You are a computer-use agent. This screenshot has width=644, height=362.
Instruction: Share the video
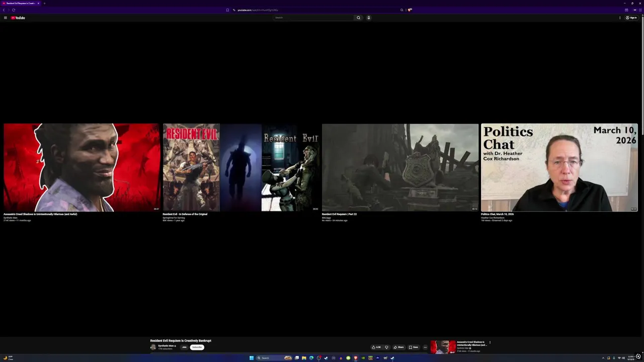point(398,347)
